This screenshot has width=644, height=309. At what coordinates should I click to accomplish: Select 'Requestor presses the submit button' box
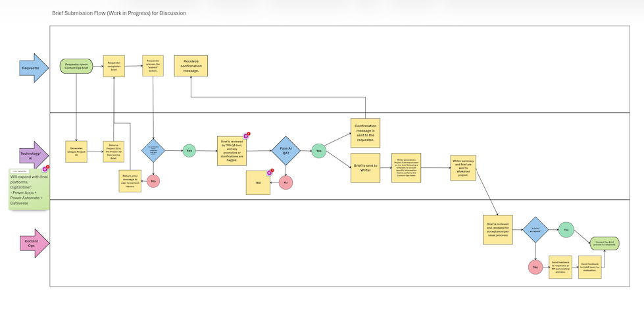153,66
